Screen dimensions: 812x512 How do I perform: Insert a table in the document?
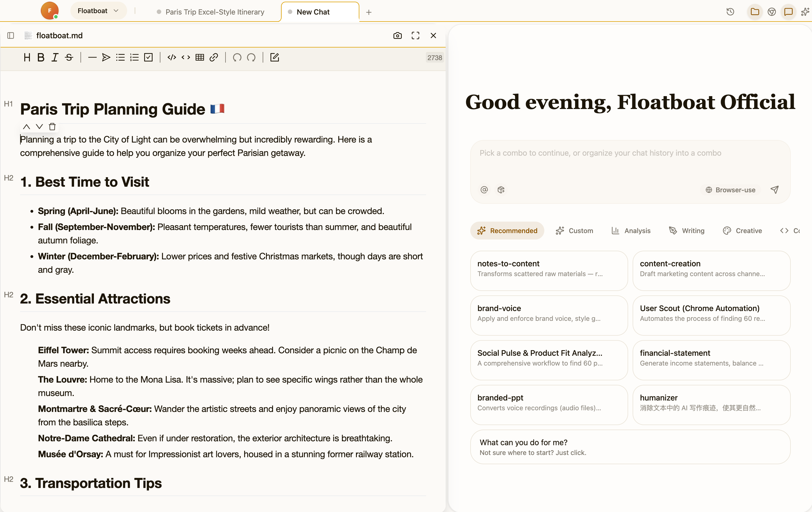click(200, 57)
